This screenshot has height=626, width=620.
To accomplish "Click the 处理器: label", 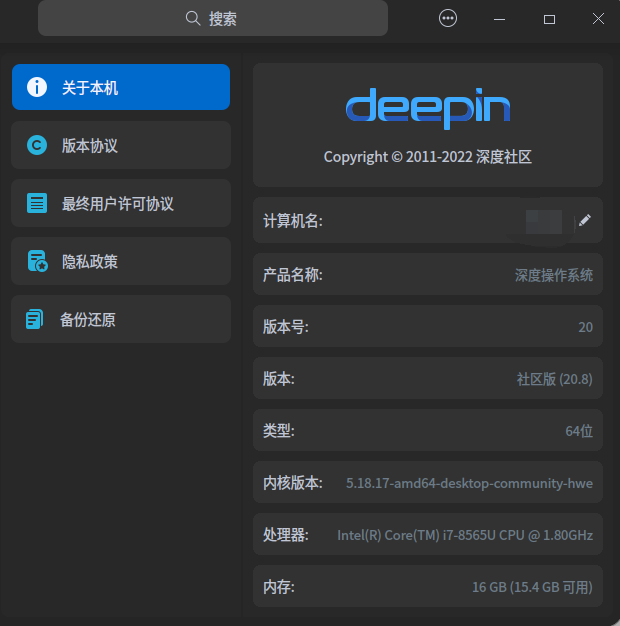I will pos(285,535).
